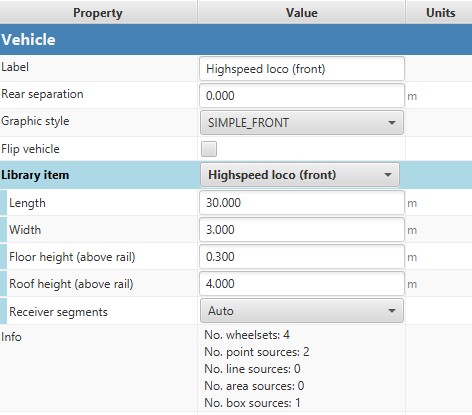Focus the Rear separation value field
The image size is (472, 415).
point(302,96)
